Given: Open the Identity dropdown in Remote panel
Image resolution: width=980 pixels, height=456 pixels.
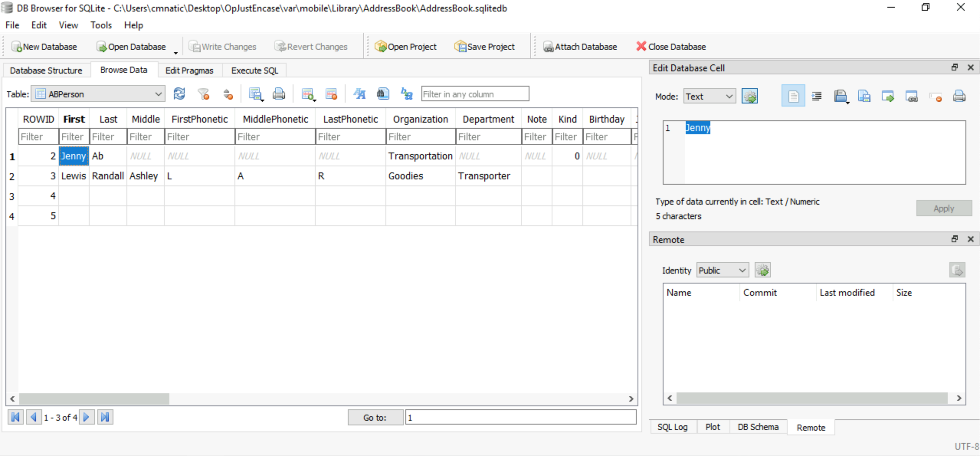Looking at the screenshot, I should (x=723, y=270).
